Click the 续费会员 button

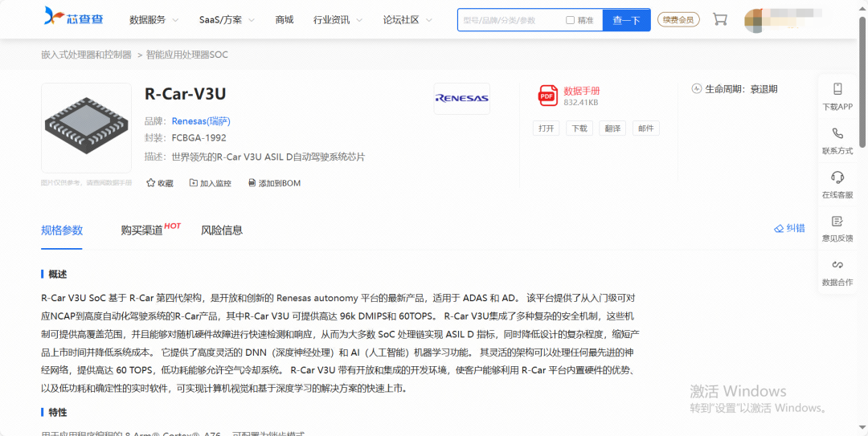point(678,20)
